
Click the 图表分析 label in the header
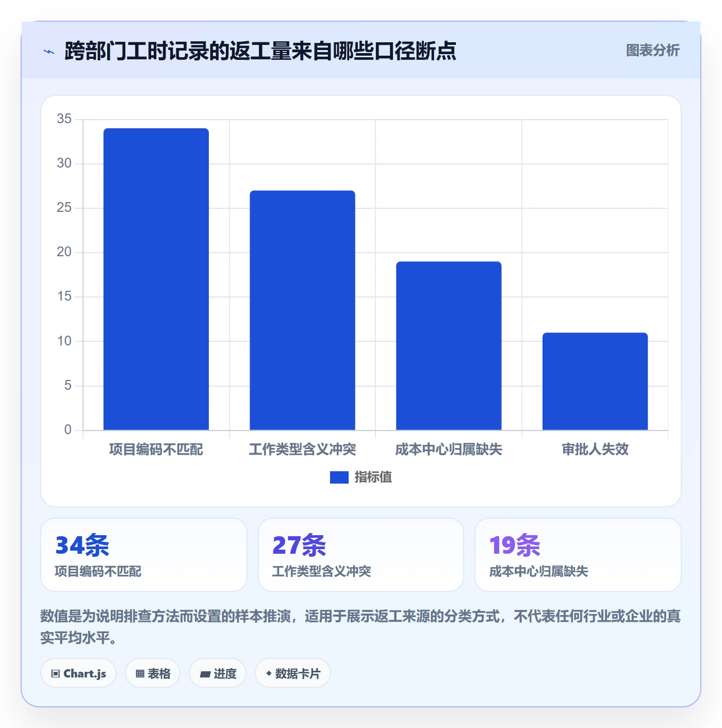coord(652,51)
